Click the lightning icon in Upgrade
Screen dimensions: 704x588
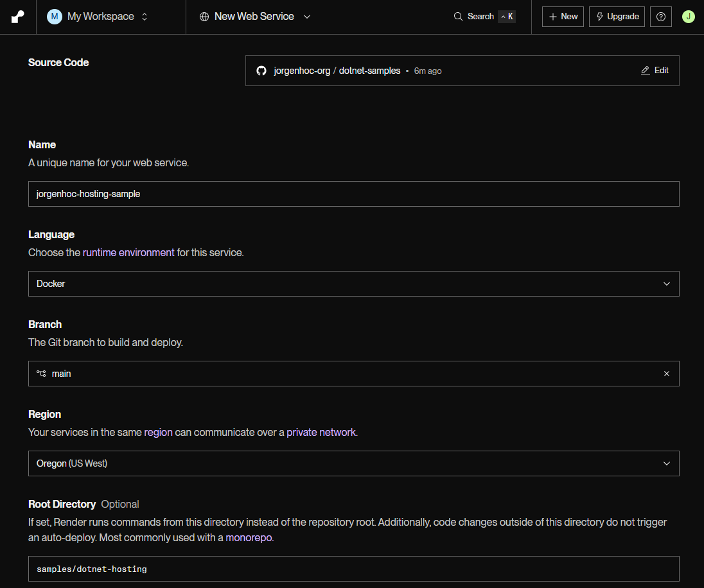tap(599, 17)
